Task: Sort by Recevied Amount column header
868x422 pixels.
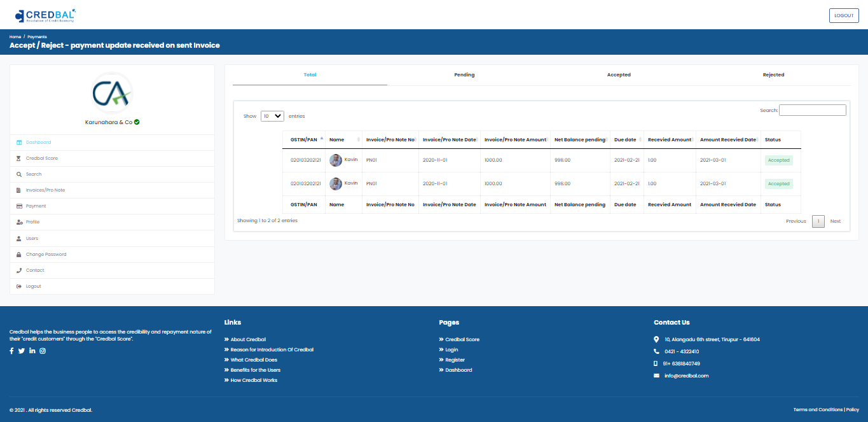Action: [670, 139]
